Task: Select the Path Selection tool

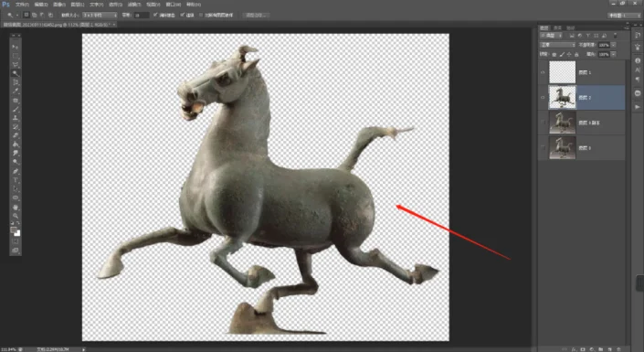Action: pyautogui.click(x=16, y=188)
